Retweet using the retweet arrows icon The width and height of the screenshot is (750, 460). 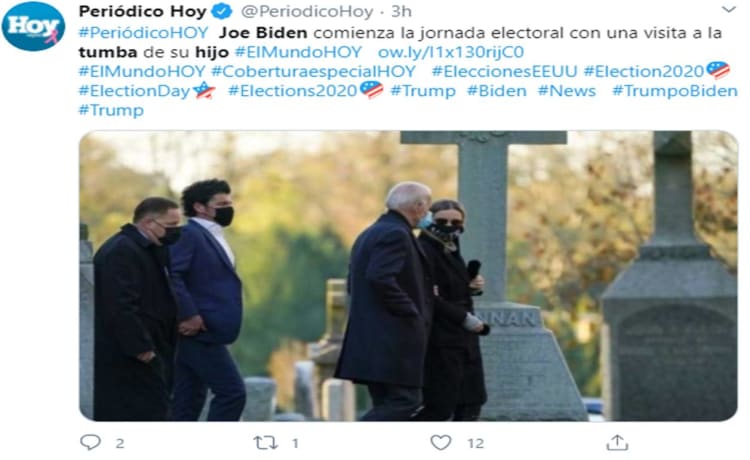pyautogui.click(x=265, y=443)
